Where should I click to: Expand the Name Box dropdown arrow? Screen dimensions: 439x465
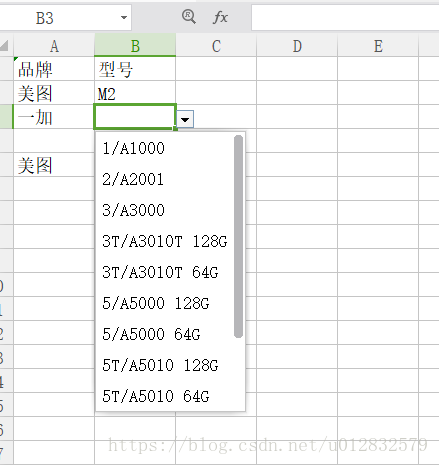pos(124,17)
